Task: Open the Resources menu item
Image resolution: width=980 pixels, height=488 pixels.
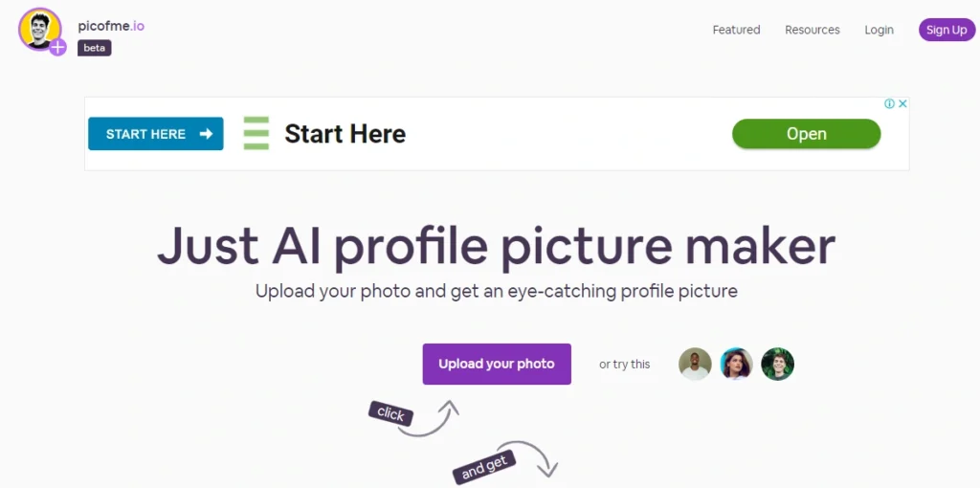Action: 812,30
